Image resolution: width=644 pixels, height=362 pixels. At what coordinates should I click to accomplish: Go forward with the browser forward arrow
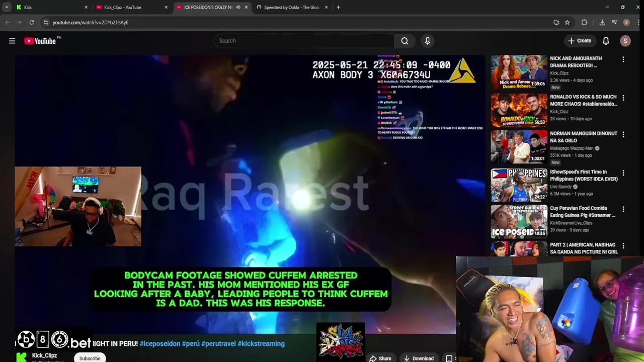click(x=19, y=22)
